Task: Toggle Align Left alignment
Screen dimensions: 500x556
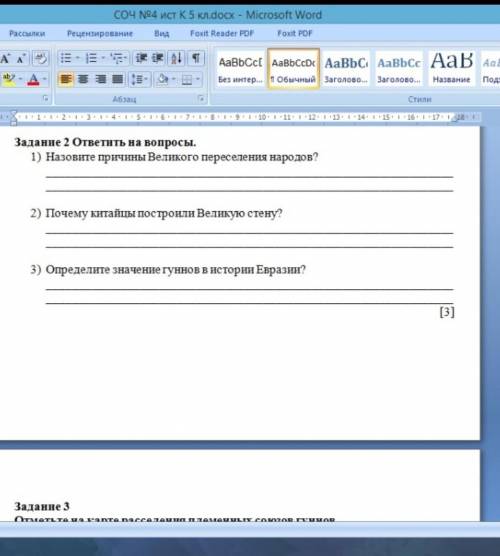Action: click(66, 79)
